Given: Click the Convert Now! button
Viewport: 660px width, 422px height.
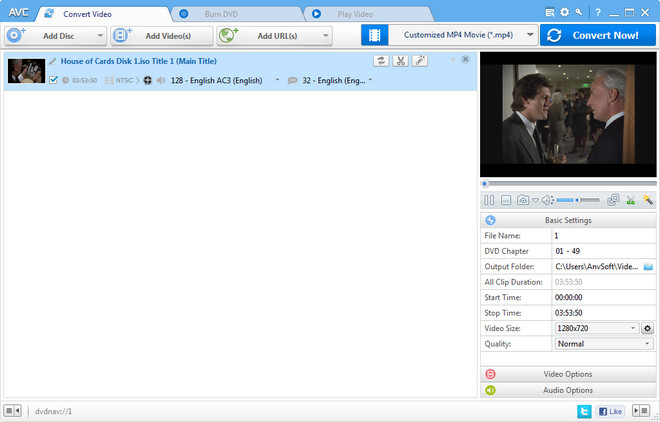Looking at the screenshot, I should point(597,35).
